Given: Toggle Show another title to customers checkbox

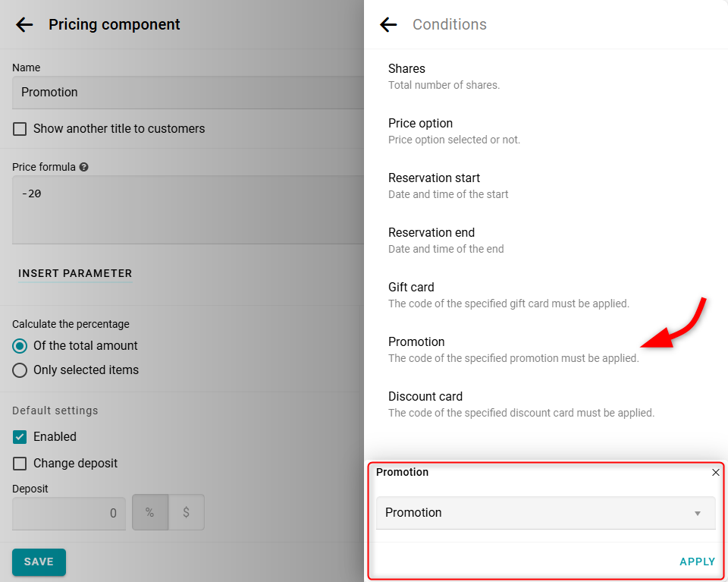Looking at the screenshot, I should 20,129.
